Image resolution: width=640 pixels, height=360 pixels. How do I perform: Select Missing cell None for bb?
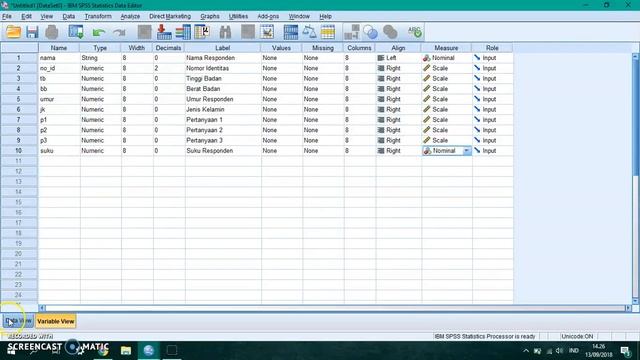[323, 89]
